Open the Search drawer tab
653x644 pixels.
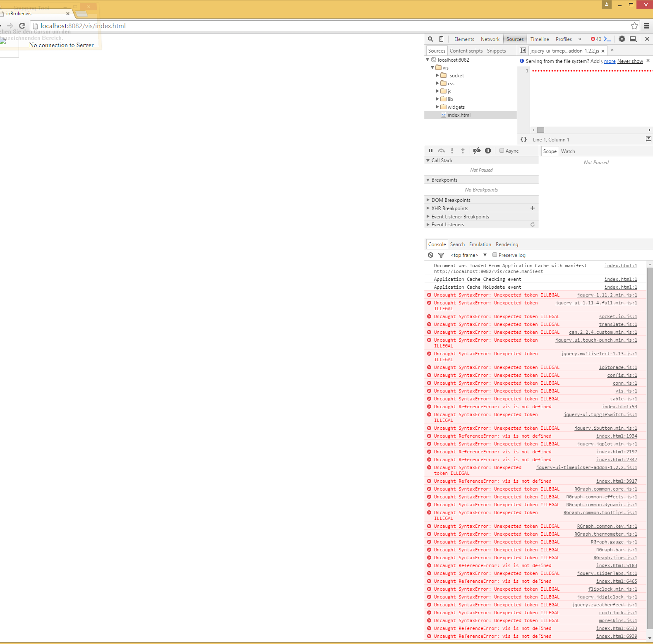coord(457,244)
